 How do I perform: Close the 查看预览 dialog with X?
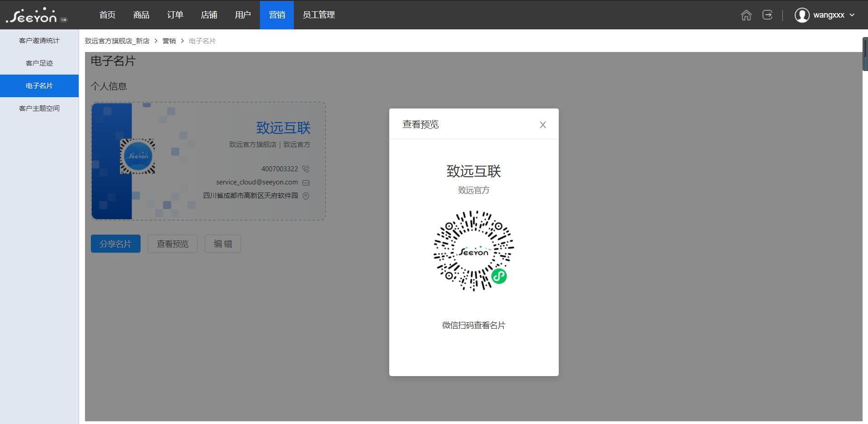[x=543, y=125]
